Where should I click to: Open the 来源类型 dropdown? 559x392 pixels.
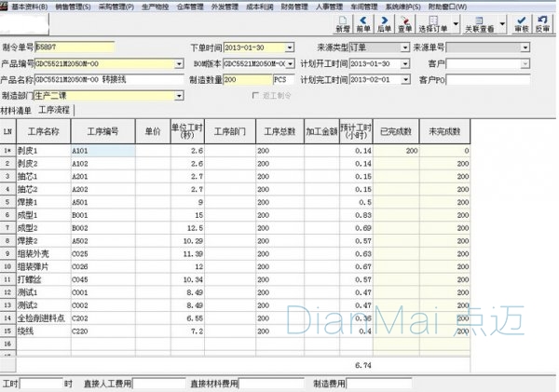pyautogui.click(x=405, y=47)
